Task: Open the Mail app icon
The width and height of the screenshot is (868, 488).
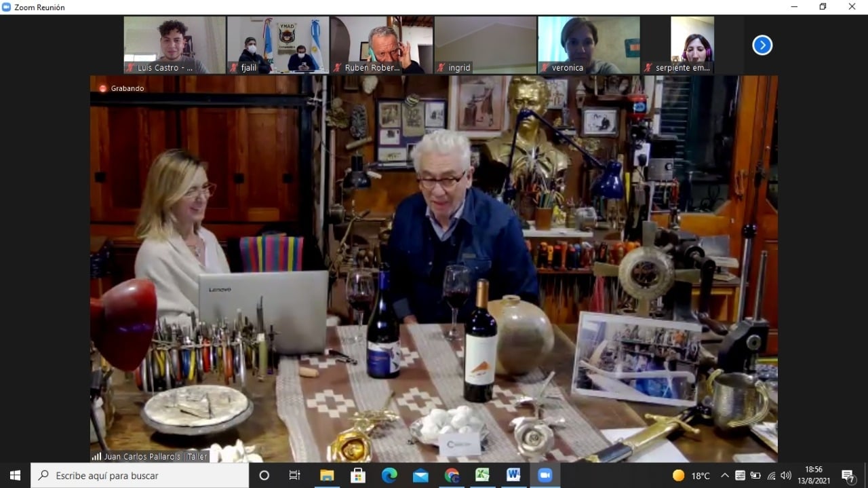Action: (x=420, y=475)
